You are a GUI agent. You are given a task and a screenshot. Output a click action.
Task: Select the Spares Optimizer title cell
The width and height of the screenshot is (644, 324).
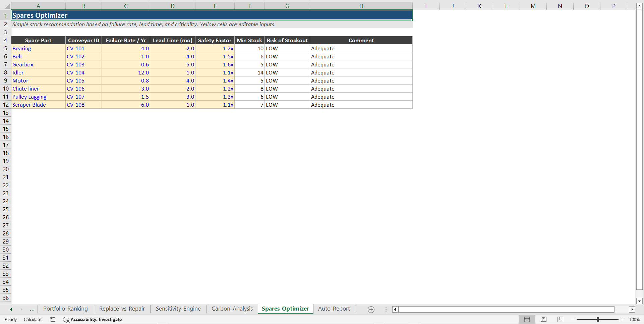tap(212, 15)
